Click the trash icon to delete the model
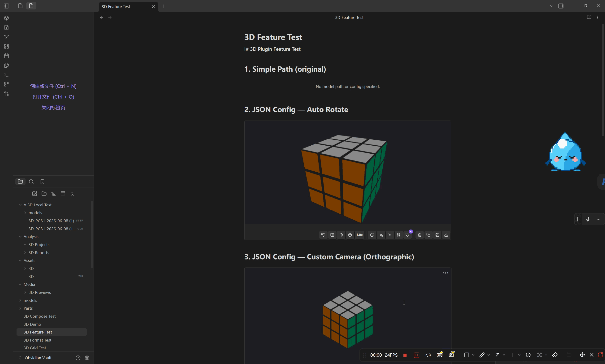This screenshot has width=605, height=364. pyautogui.click(x=420, y=235)
